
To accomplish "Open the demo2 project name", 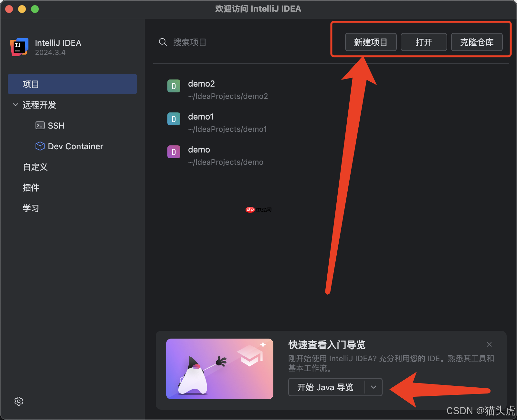I will pos(202,84).
